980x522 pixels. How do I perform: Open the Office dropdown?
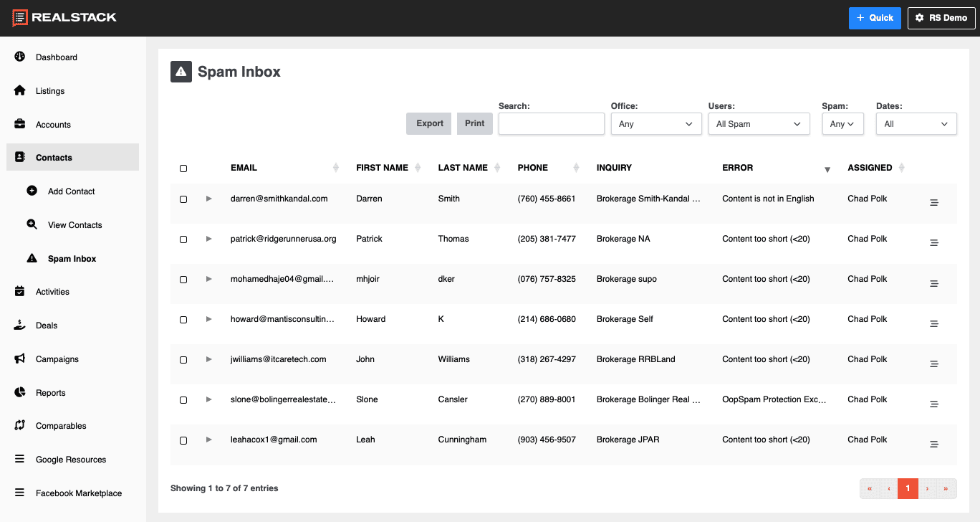[656, 124]
